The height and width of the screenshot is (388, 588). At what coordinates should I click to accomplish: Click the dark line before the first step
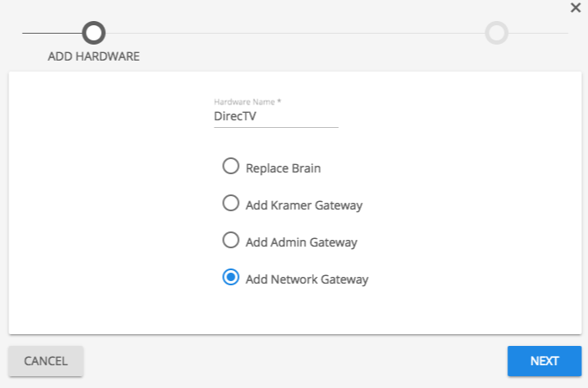50,33
